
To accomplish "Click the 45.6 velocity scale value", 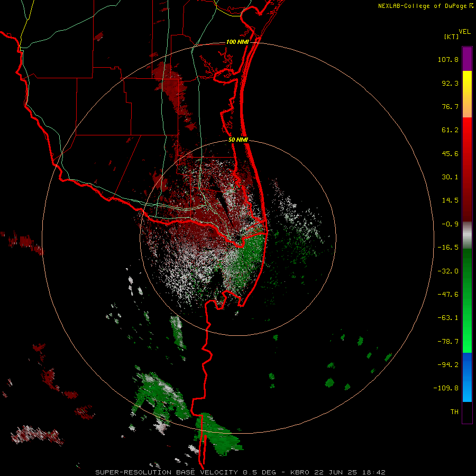I will tap(450, 153).
